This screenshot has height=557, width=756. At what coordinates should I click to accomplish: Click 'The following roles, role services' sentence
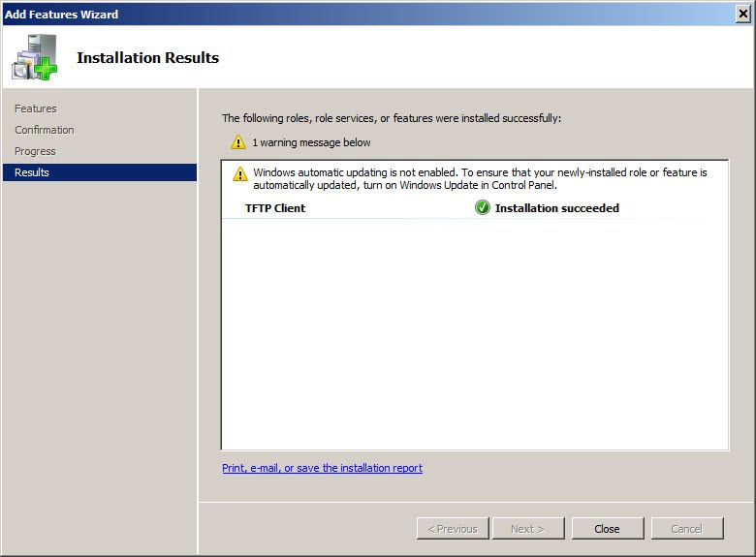pos(392,118)
